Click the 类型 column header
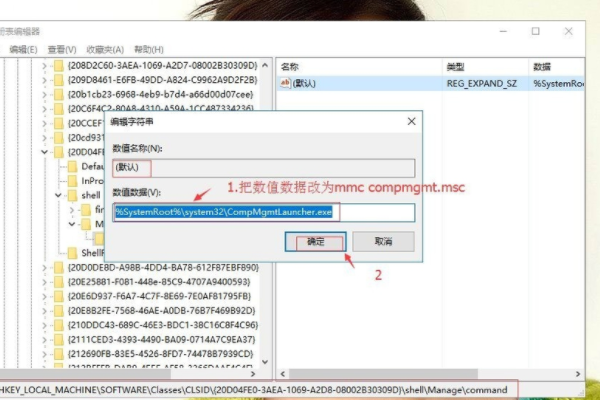The width and height of the screenshot is (600, 400). point(455,67)
